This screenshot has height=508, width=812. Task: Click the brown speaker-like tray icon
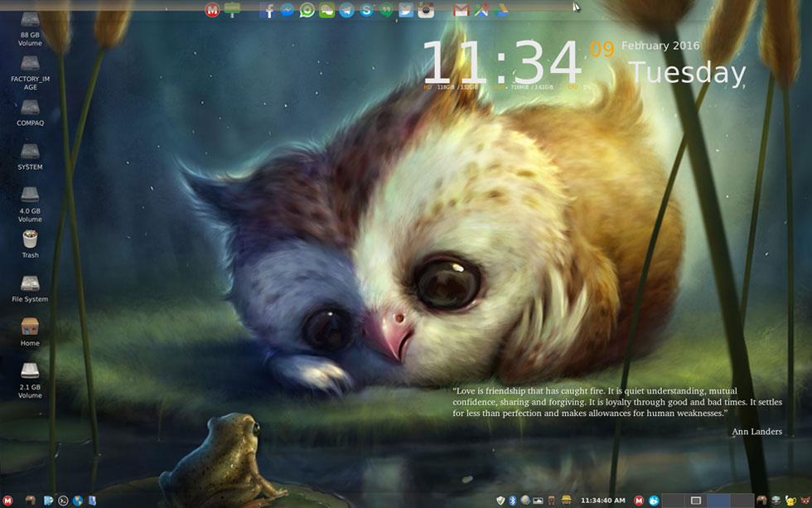click(552, 501)
